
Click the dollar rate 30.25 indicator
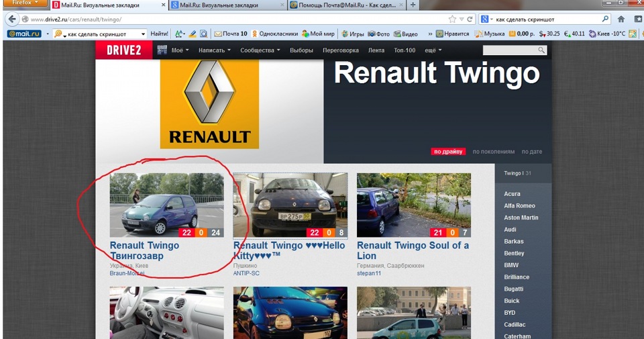click(x=549, y=34)
